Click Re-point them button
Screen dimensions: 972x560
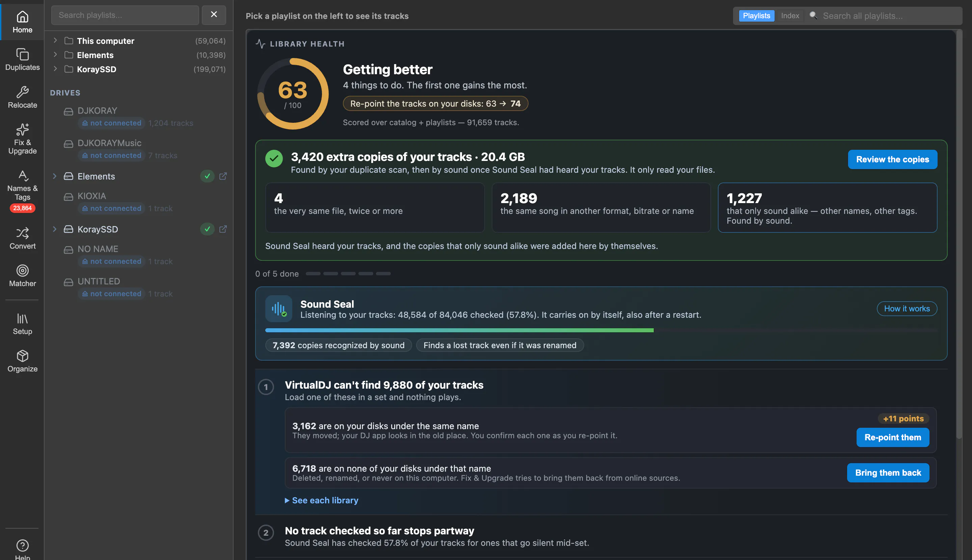pyautogui.click(x=892, y=437)
